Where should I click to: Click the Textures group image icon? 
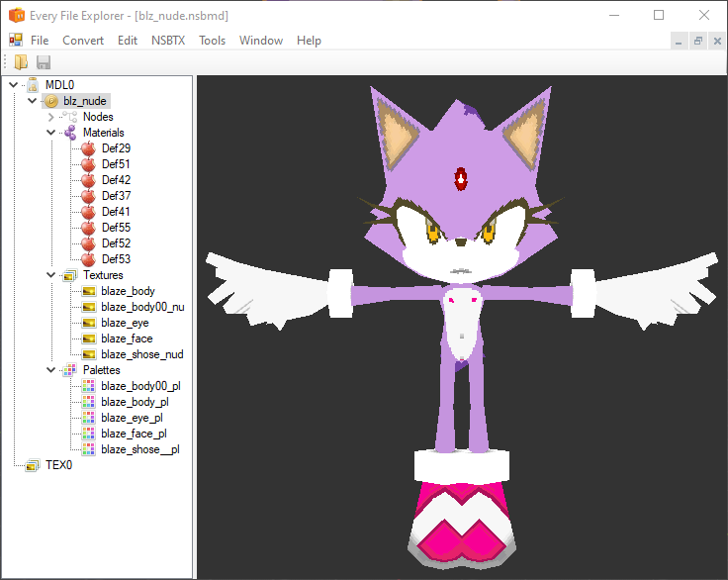[x=70, y=275]
